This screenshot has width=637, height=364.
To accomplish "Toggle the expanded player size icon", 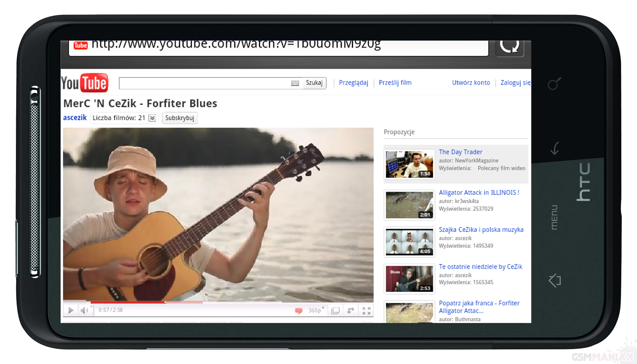I will [x=335, y=311].
